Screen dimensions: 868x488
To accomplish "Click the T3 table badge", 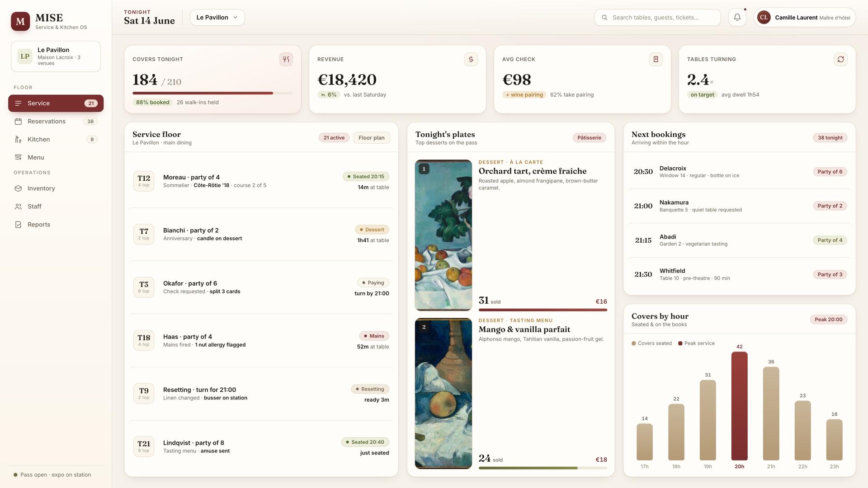I will [144, 287].
